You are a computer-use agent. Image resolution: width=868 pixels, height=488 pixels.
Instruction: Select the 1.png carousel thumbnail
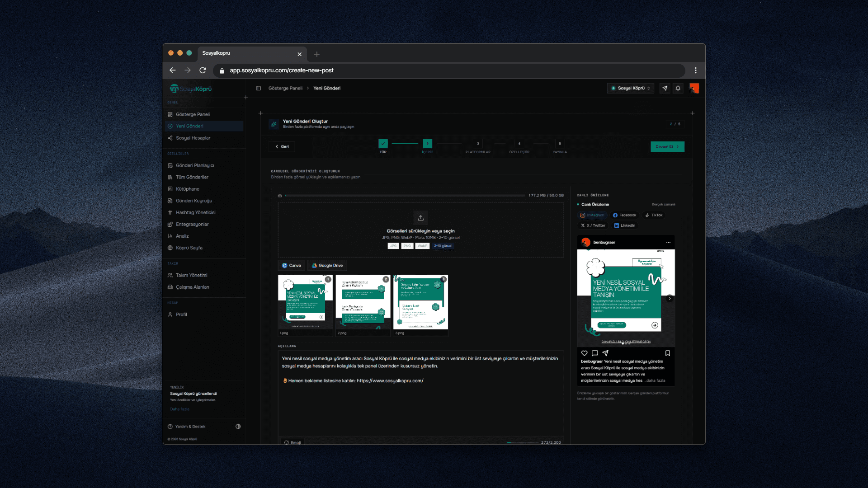[305, 302]
